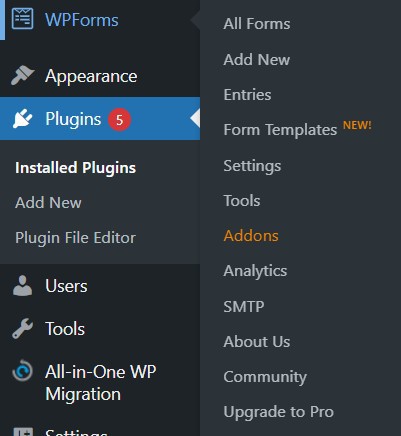Select Add New under Plugins
The height and width of the screenshot is (436, 401).
pyautogui.click(x=48, y=202)
